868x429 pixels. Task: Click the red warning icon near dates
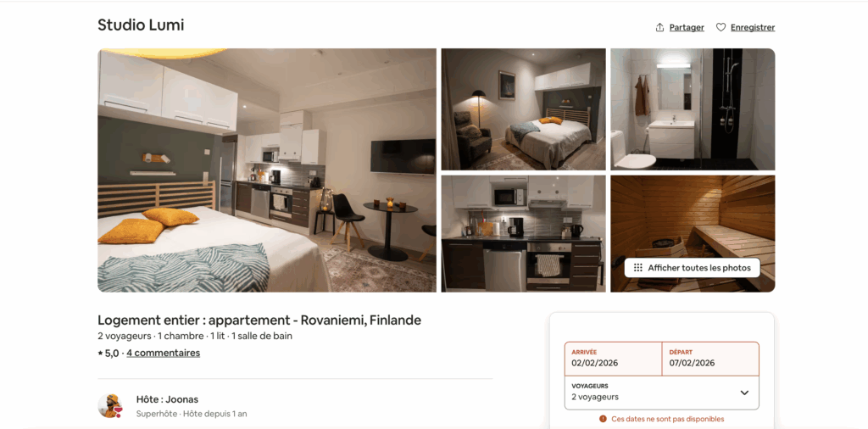603,419
